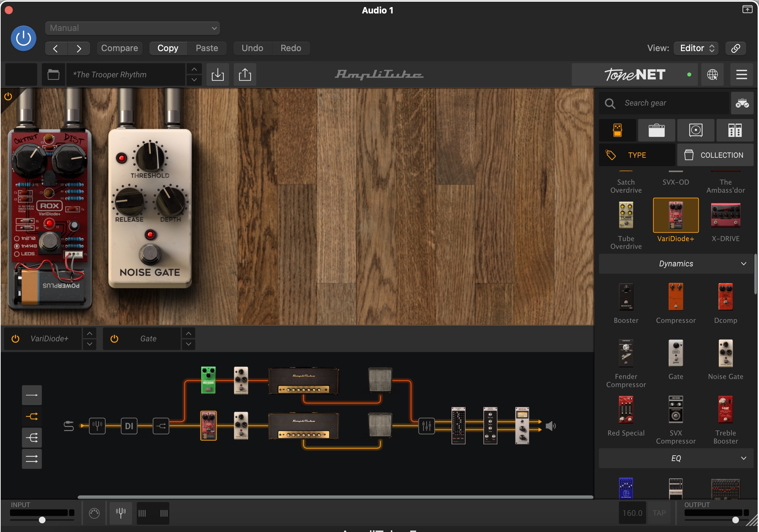Click the globe icon

pyautogui.click(x=712, y=74)
